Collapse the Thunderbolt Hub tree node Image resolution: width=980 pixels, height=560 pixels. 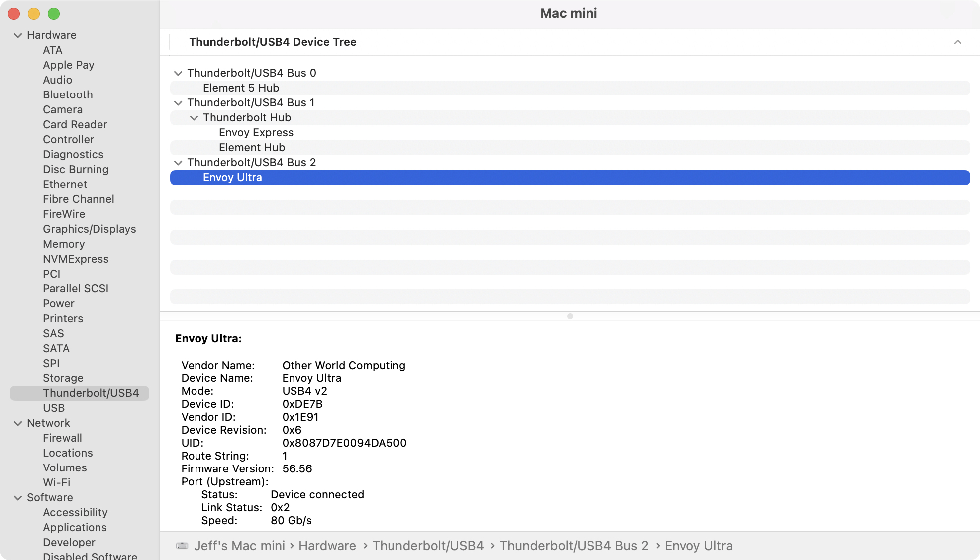[194, 118]
